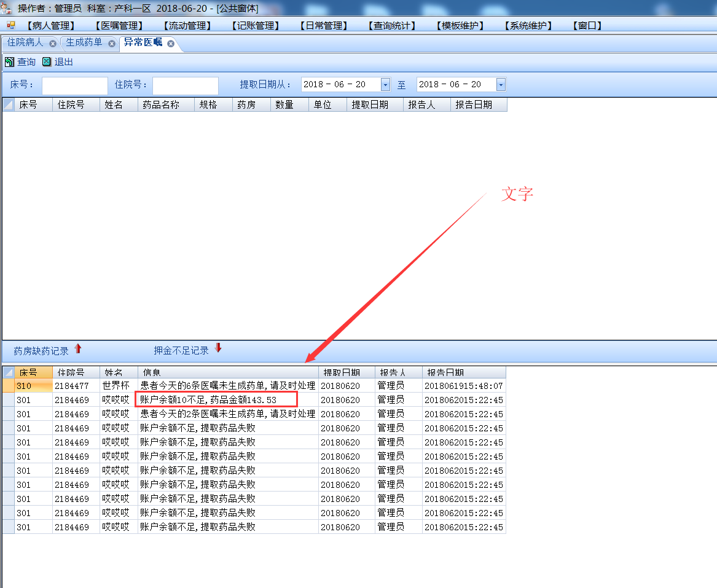
Task: Open the 查询统计 menu
Action: (391, 26)
